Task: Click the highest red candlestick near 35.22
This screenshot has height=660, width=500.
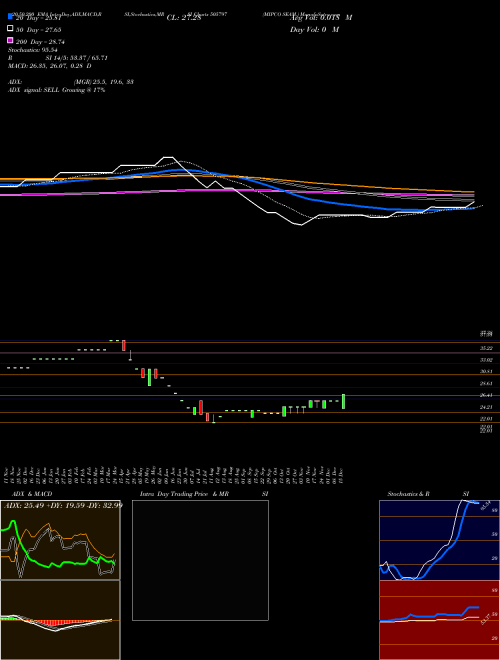Action: (x=124, y=345)
